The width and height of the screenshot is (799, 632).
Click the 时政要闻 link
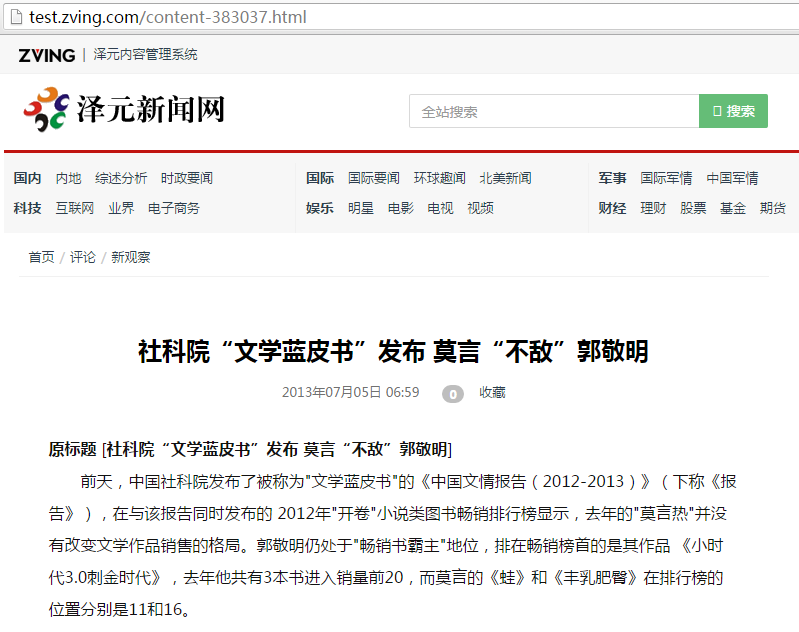pyautogui.click(x=187, y=178)
